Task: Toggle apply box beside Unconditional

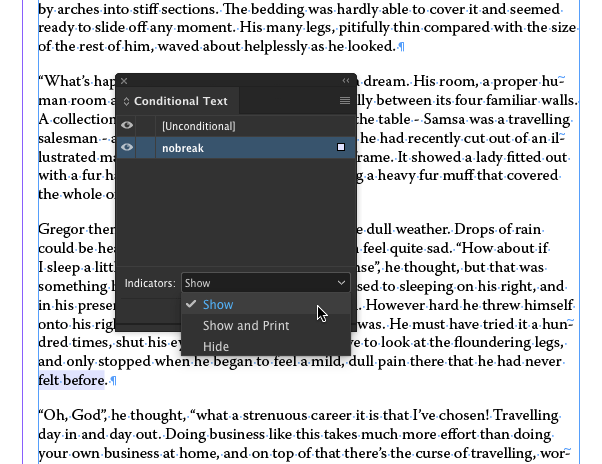Action: pyautogui.click(x=147, y=126)
